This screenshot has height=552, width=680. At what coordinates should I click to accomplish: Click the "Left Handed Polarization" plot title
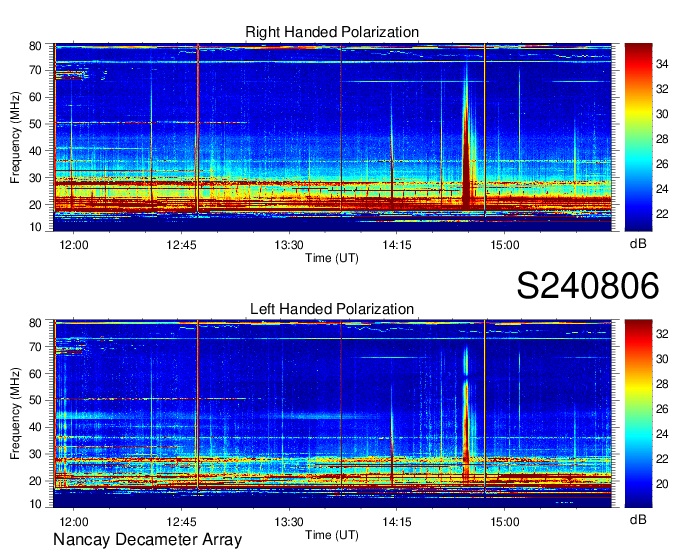332,309
